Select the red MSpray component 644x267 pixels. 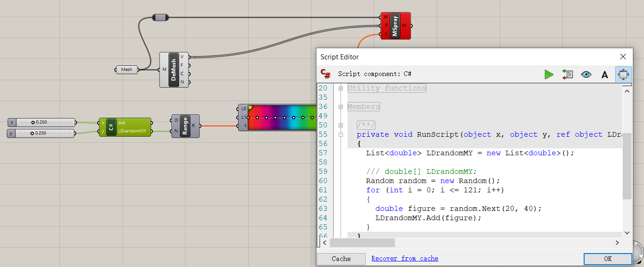coord(395,26)
